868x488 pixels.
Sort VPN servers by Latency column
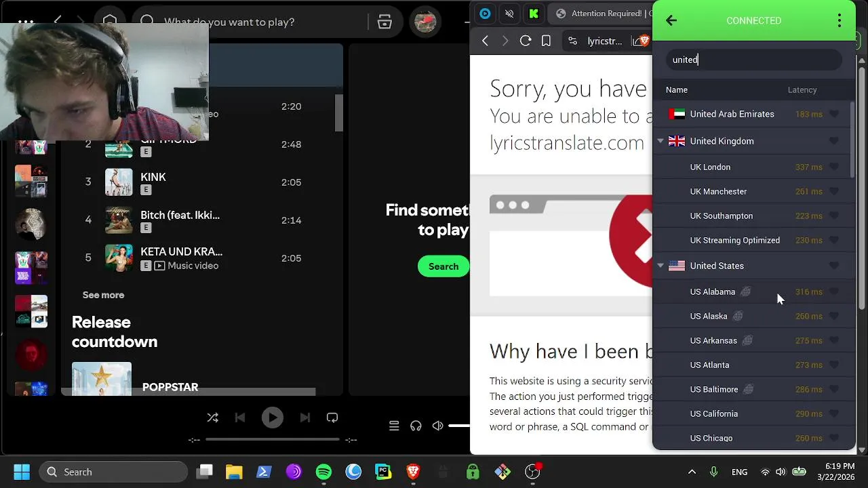[x=802, y=89]
